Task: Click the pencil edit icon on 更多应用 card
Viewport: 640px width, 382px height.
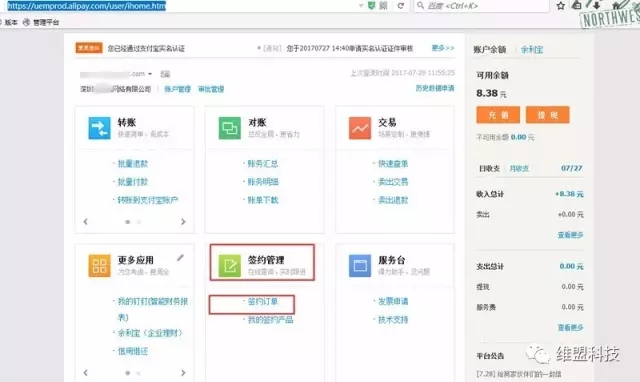Action: (x=180, y=258)
